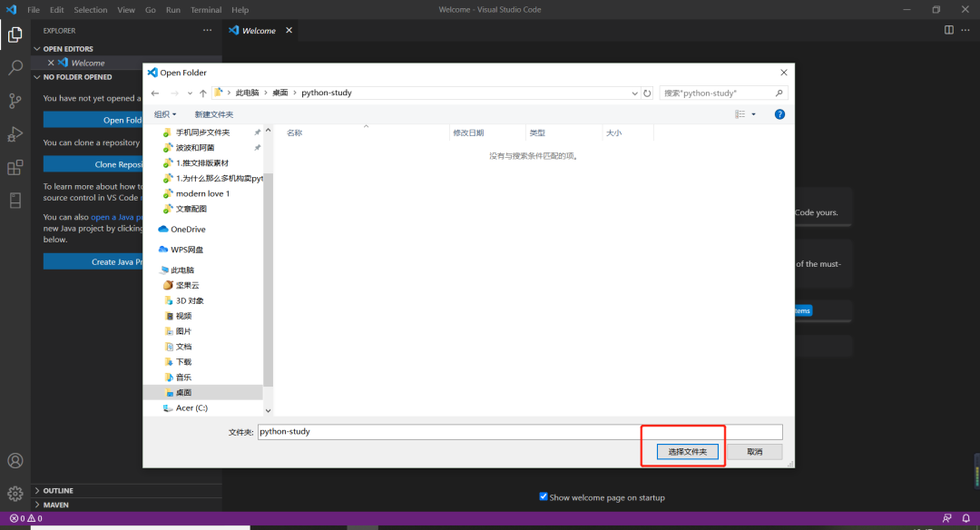The width and height of the screenshot is (980, 530).
Task: Click the Open Folder button in Explorer
Action: (x=93, y=120)
